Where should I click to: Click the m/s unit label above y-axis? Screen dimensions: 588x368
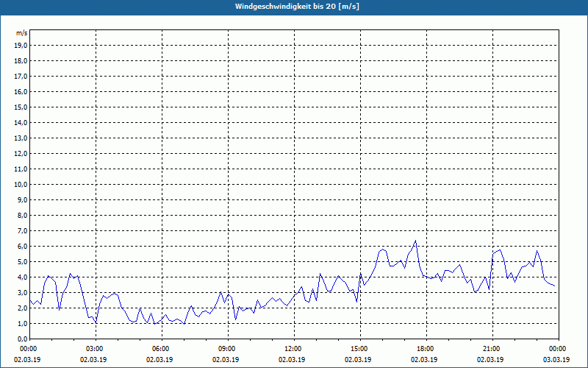[21, 33]
